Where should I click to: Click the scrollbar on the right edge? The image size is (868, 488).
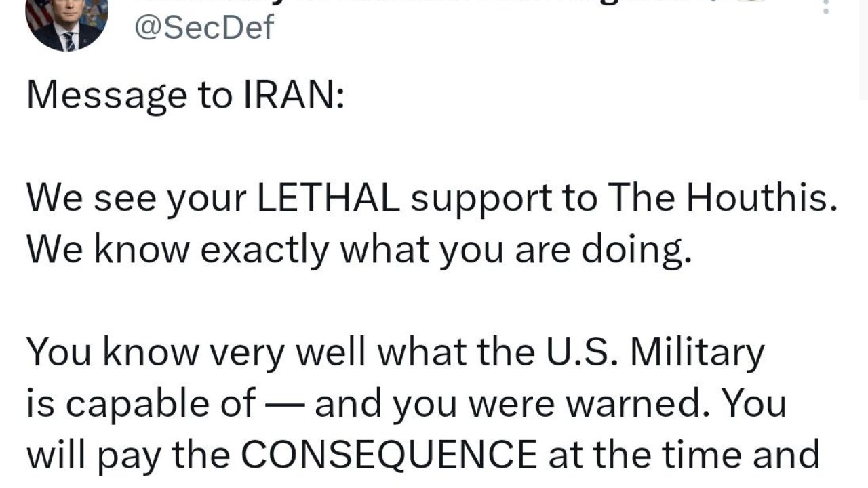tap(863, 47)
